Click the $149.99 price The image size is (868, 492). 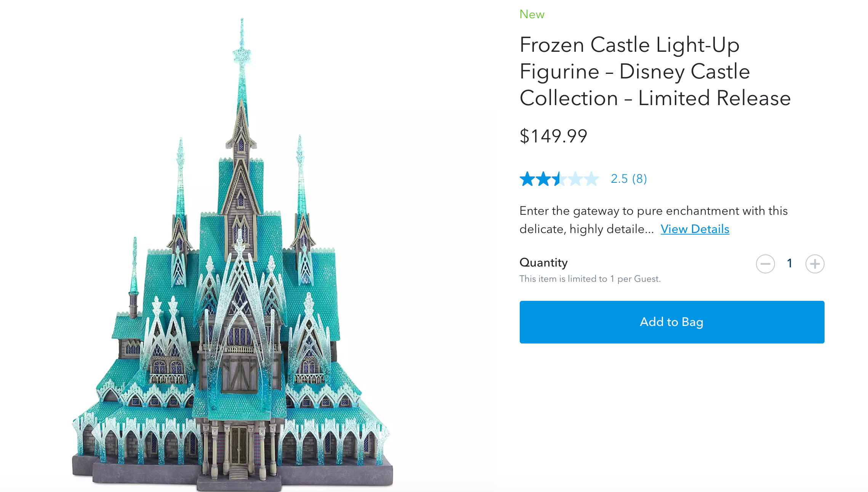[x=553, y=136]
